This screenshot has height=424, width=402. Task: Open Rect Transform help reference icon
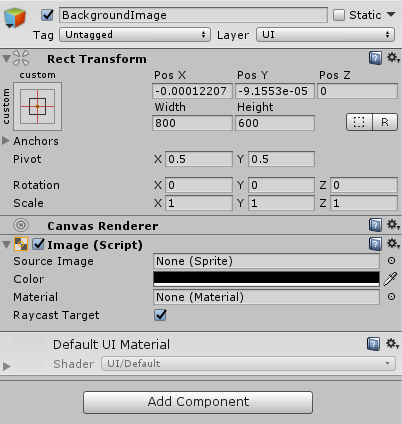pyautogui.click(x=375, y=58)
